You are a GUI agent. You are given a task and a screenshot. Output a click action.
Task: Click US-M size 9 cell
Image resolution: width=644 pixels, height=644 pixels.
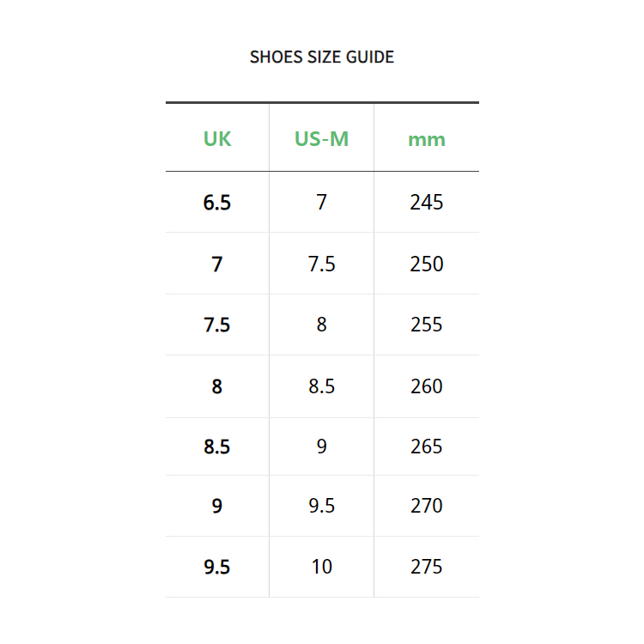(321, 447)
